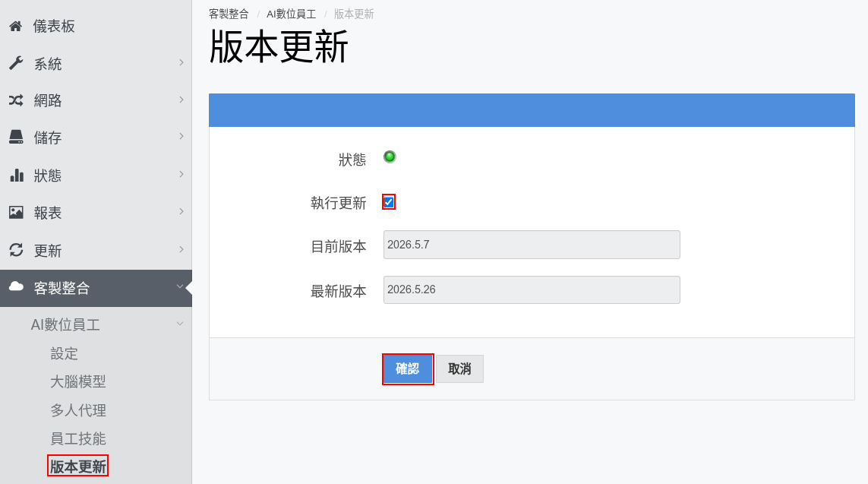Collapse the 客製整合 menu chevron
Image resolution: width=868 pixels, height=484 pixels.
click(x=180, y=286)
